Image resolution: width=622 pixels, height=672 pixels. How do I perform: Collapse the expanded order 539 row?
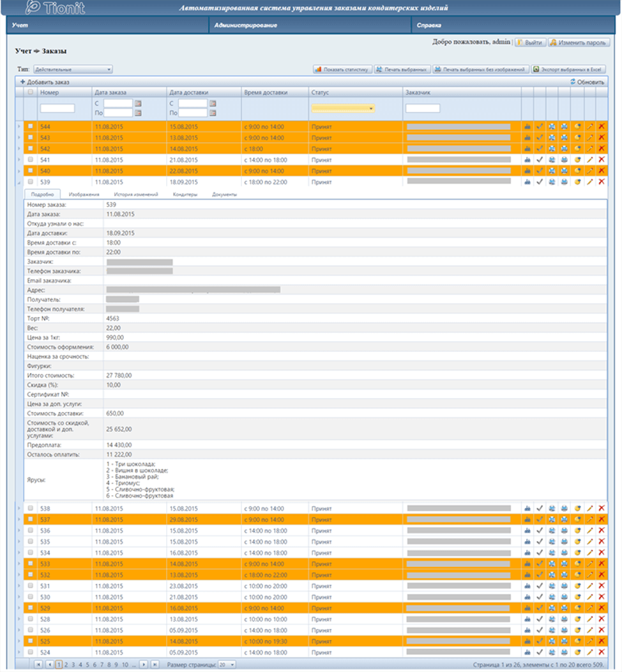pyautogui.click(x=19, y=182)
